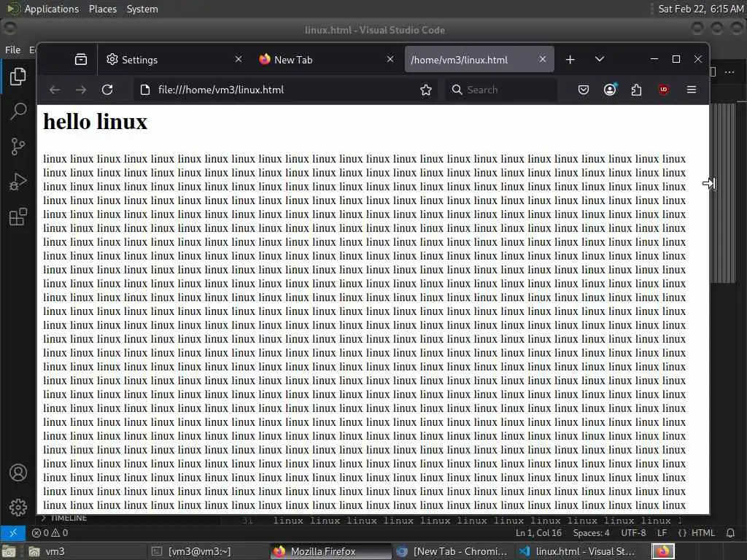Open Firefox Pocket save icon
Viewport: 747px width, 560px height.
pos(584,90)
